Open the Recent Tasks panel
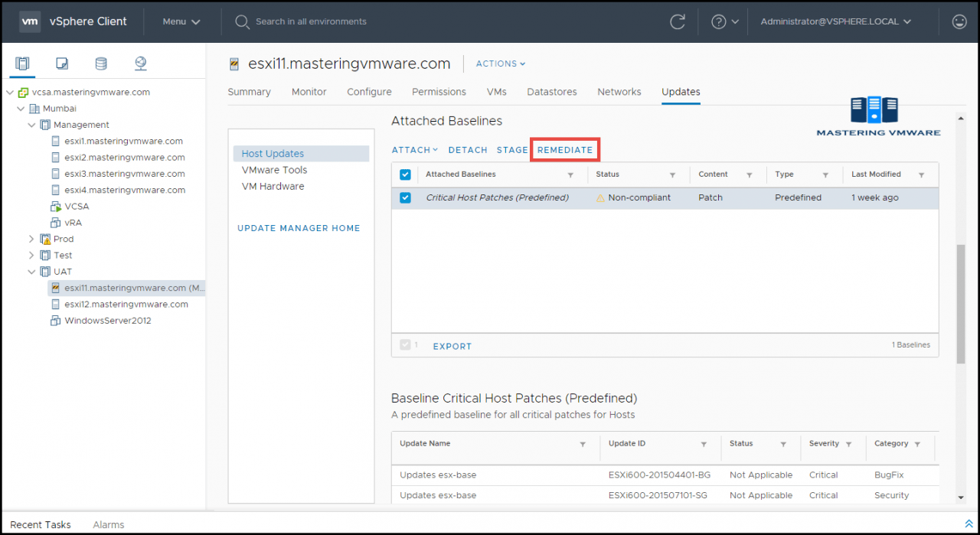 (40, 524)
